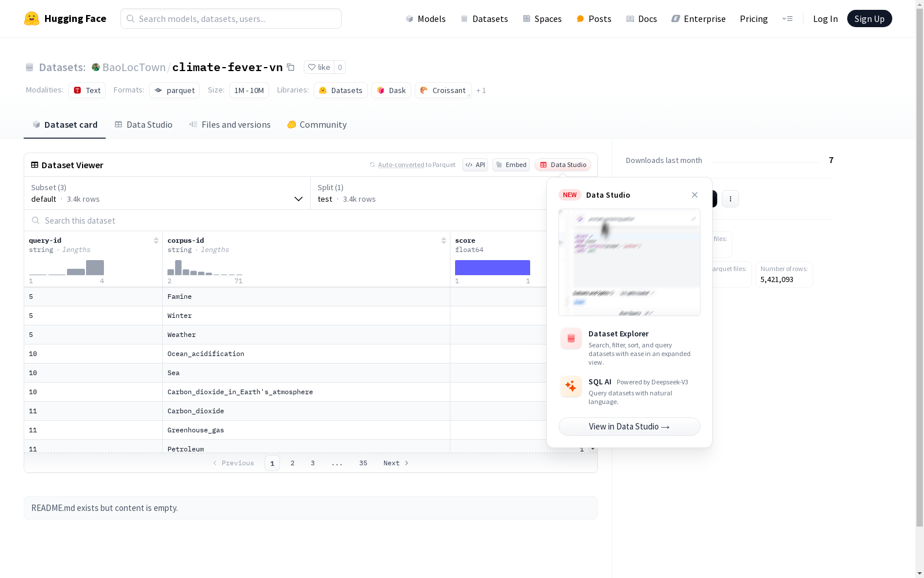
Task: Click the Hugging Face logo
Action: [x=65, y=18]
